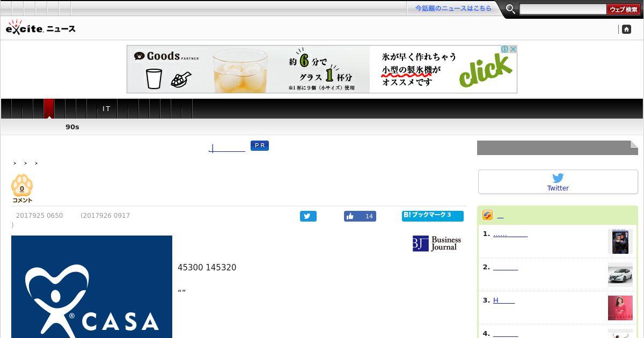Click the ウェブ検索 button
This screenshot has height=338, width=644.
click(x=623, y=9)
